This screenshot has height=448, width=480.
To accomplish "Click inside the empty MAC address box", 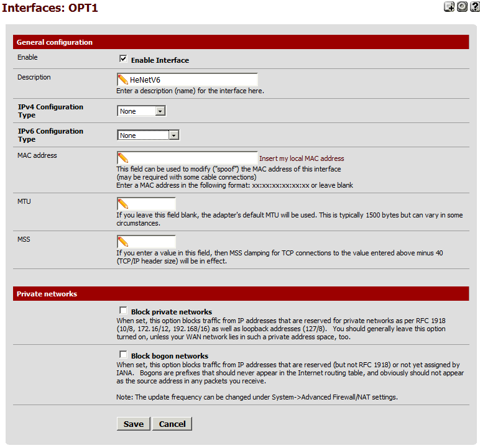I will [193, 158].
